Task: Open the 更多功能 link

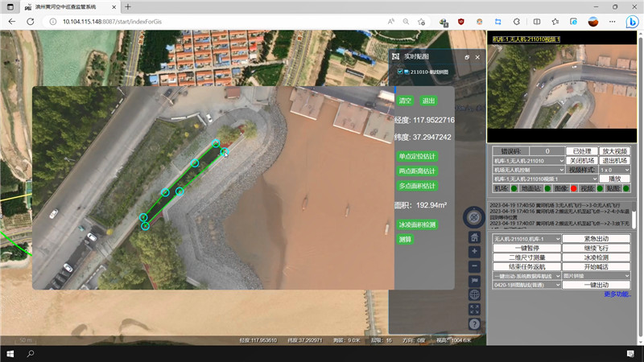Action: tap(617, 294)
